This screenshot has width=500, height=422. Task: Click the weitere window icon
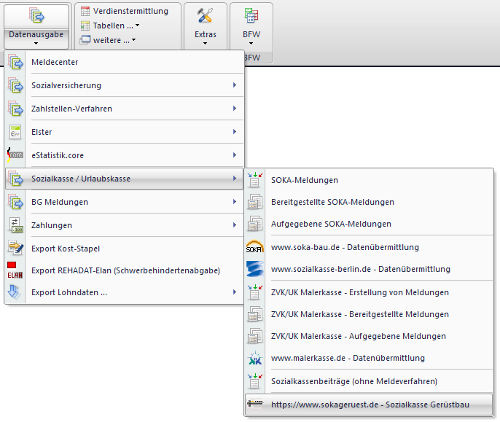(85, 40)
